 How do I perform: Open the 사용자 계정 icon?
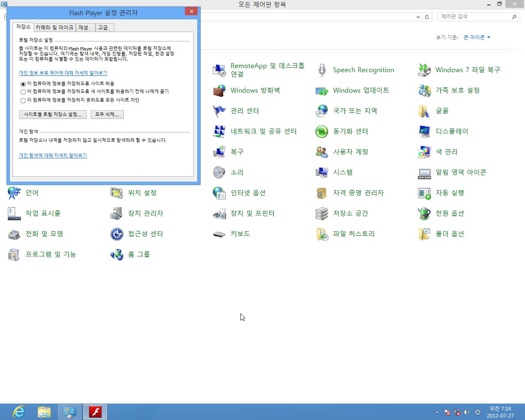click(x=322, y=152)
